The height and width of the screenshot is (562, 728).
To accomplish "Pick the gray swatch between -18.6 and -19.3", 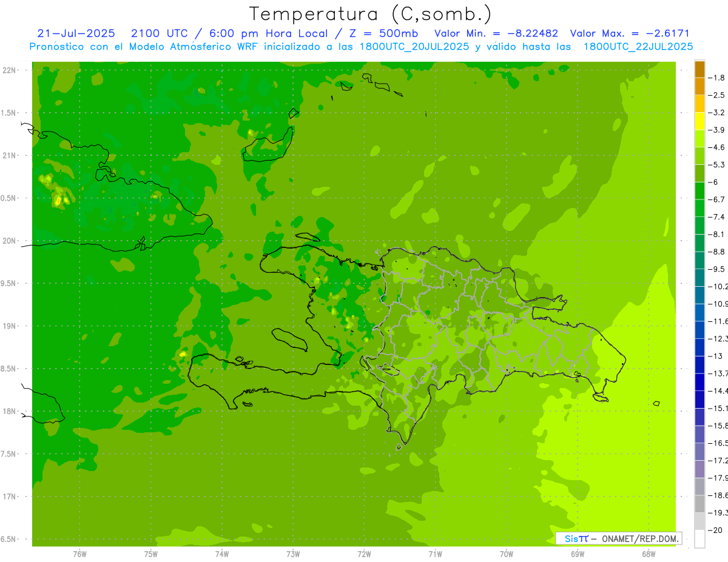I will click(x=699, y=504).
